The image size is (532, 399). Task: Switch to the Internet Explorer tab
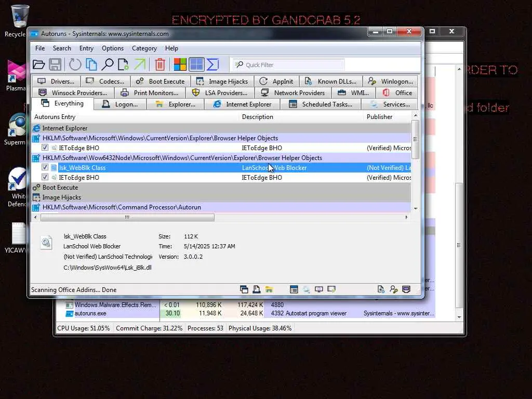(242, 104)
